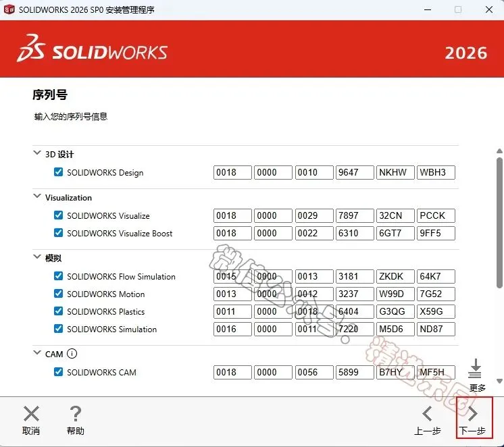
Task: Toggle the SOLIDWORKS Flow Simulation checkbox
Action: click(59, 275)
